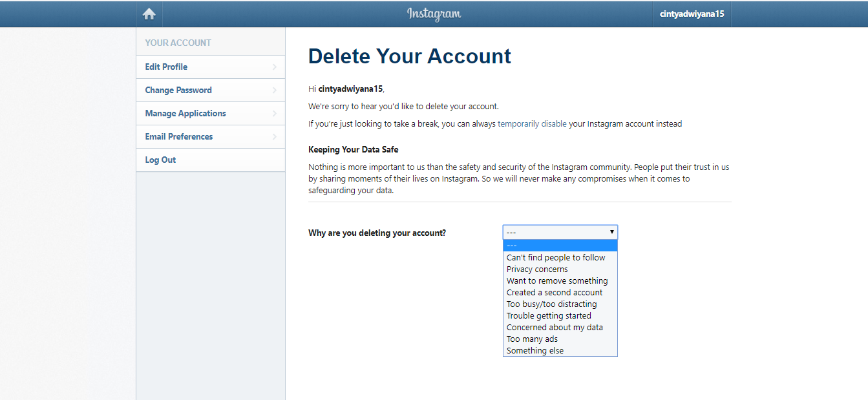Select Email Preferences in sidebar

(179, 137)
